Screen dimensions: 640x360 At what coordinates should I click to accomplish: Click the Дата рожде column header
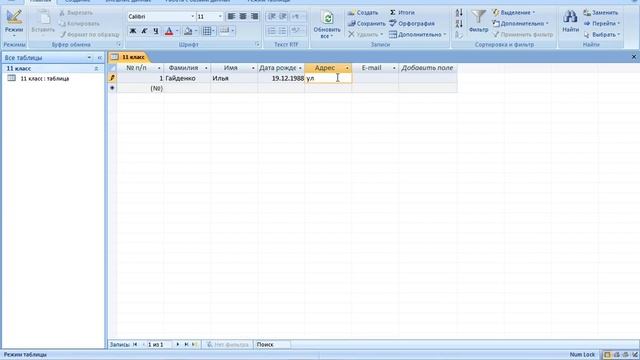280,68
